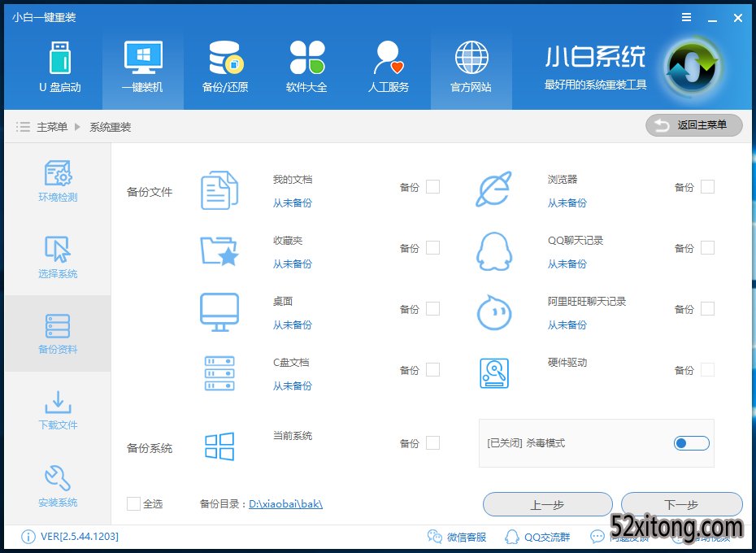Check backup box for 阿里旺旺聊天记录
The image size is (756, 553).
click(707, 309)
